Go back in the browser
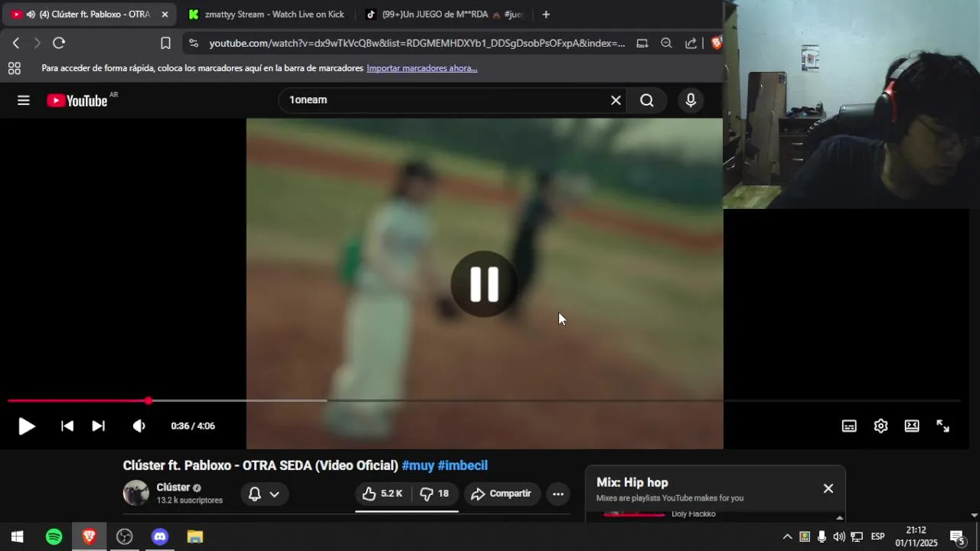The width and height of the screenshot is (980, 551). [x=16, y=43]
